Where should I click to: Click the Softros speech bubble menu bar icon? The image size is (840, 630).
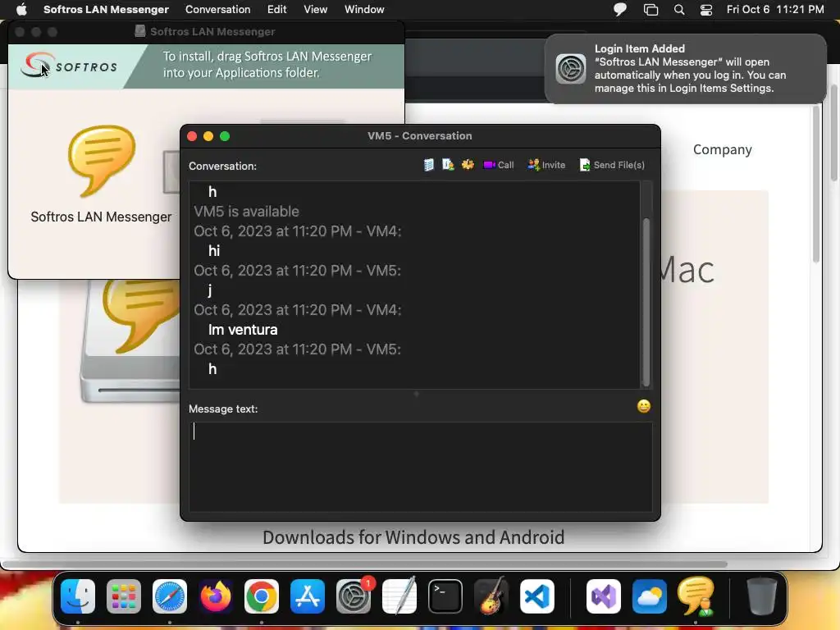click(x=620, y=10)
